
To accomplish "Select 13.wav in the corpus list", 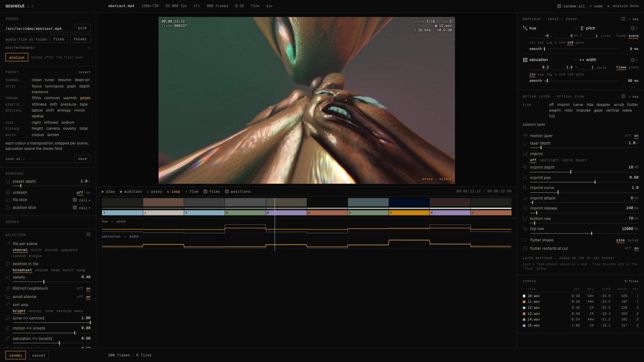I will [580, 313].
